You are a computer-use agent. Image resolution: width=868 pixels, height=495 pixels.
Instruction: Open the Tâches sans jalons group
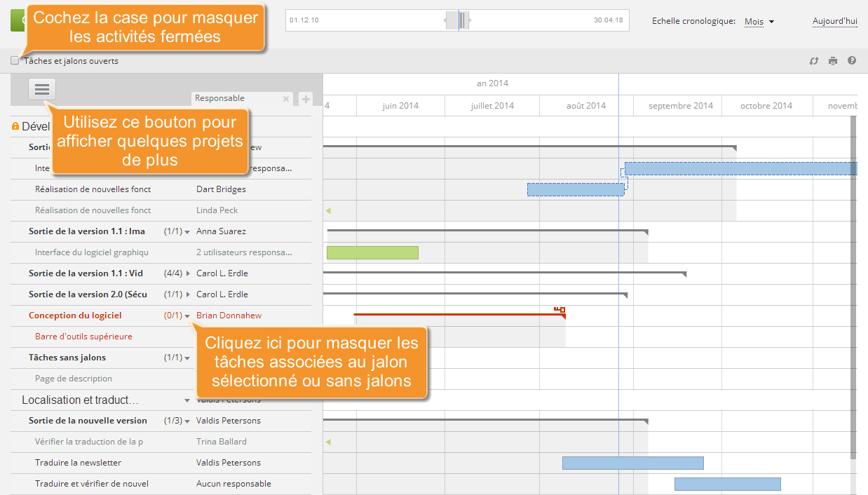[67, 358]
